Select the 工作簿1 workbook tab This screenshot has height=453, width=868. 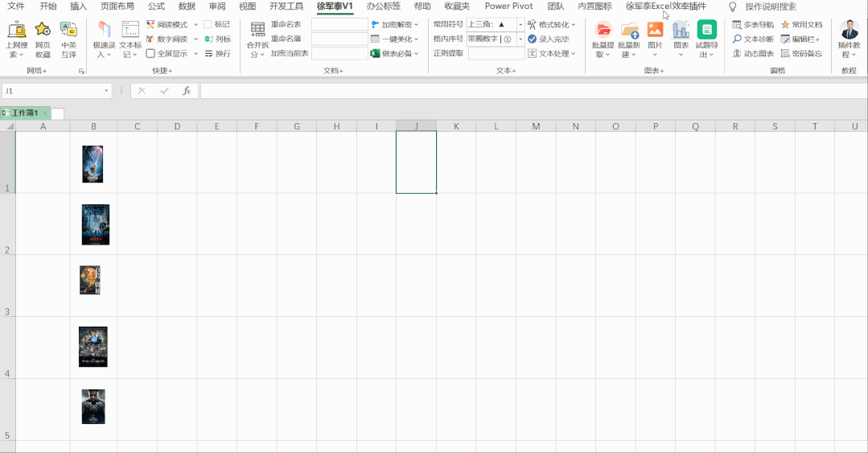(24, 113)
